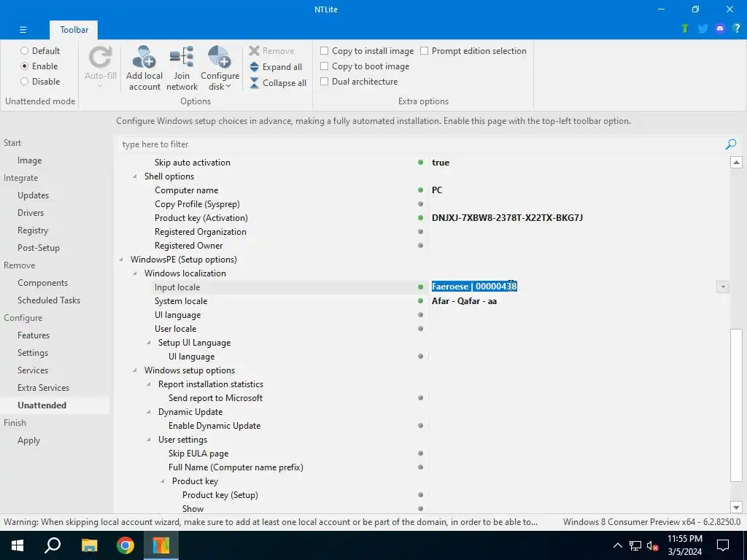Screen dimensions: 747x560
Task: Open the Post-Setup page in sidebar
Action: [39, 248]
